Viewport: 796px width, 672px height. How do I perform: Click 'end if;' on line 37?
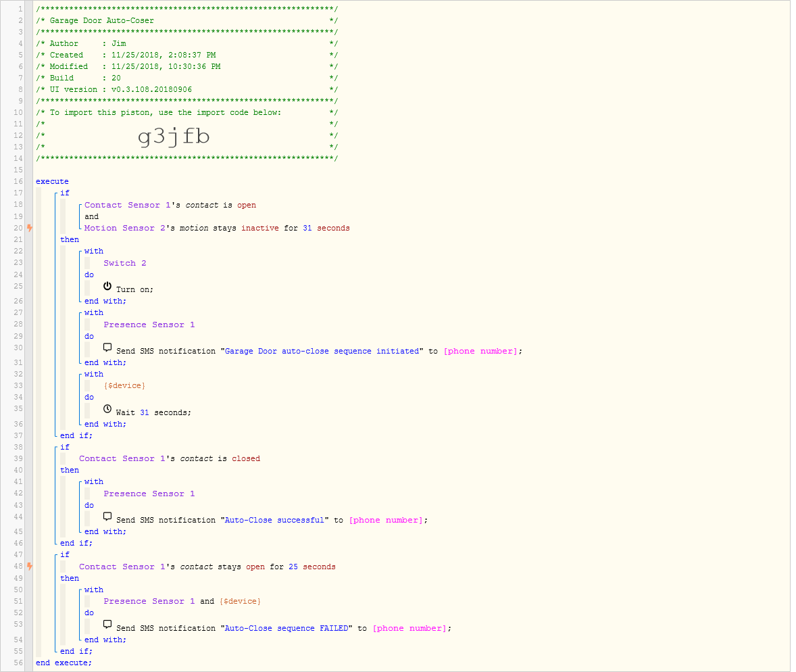(76, 436)
